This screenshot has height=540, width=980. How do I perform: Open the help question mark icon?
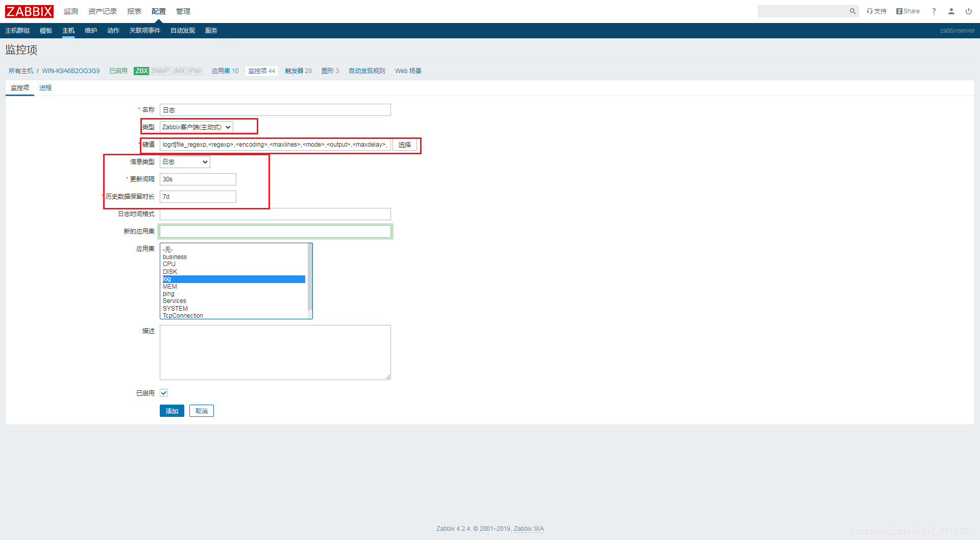point(934,11)
